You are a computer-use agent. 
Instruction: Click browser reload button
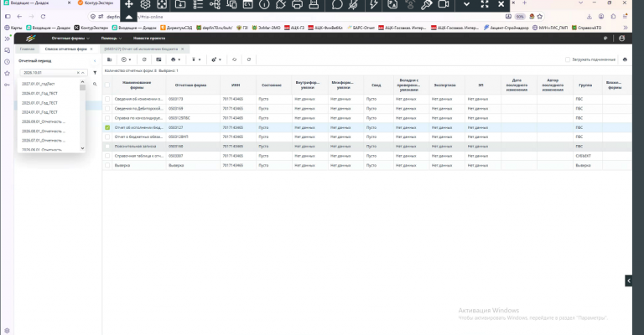pyautogui.click(x=43, y=17)
